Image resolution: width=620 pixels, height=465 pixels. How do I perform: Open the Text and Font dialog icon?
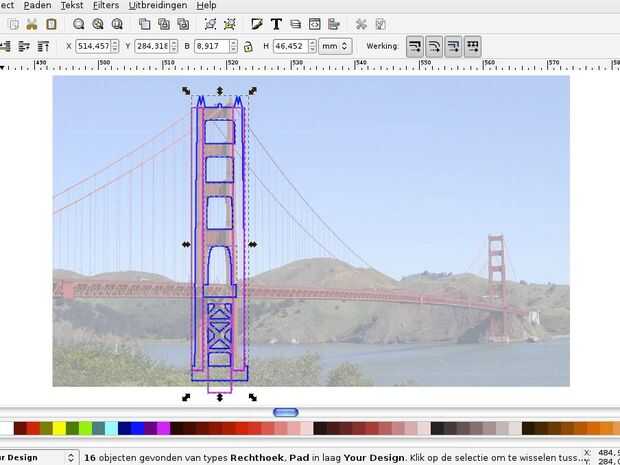tap(276, 25)
